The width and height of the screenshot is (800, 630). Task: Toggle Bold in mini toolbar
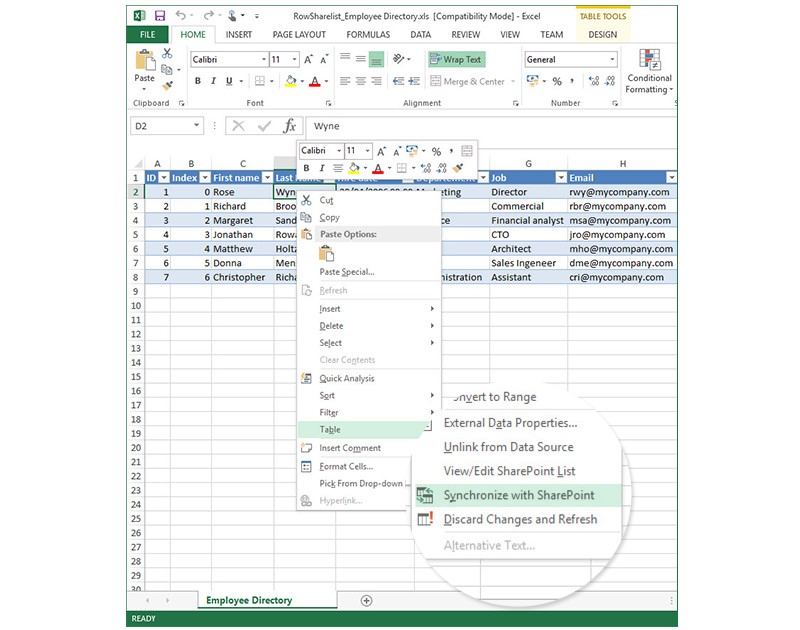(306, 168)
